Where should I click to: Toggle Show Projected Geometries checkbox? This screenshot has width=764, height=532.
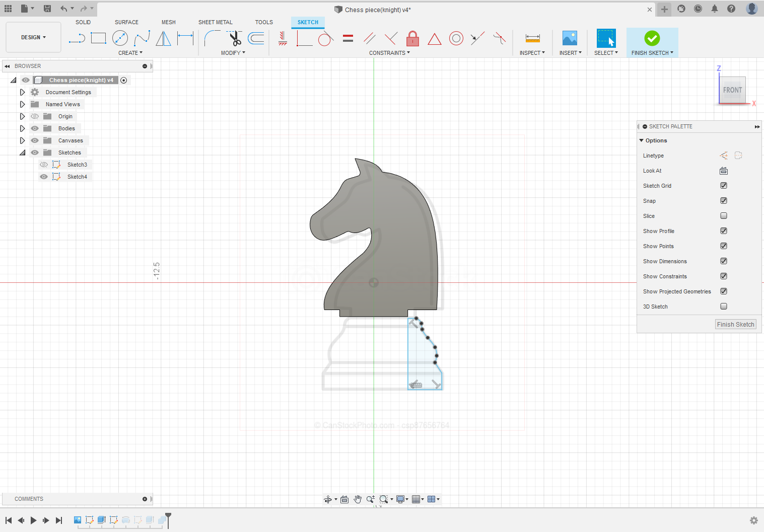point(724,291)
